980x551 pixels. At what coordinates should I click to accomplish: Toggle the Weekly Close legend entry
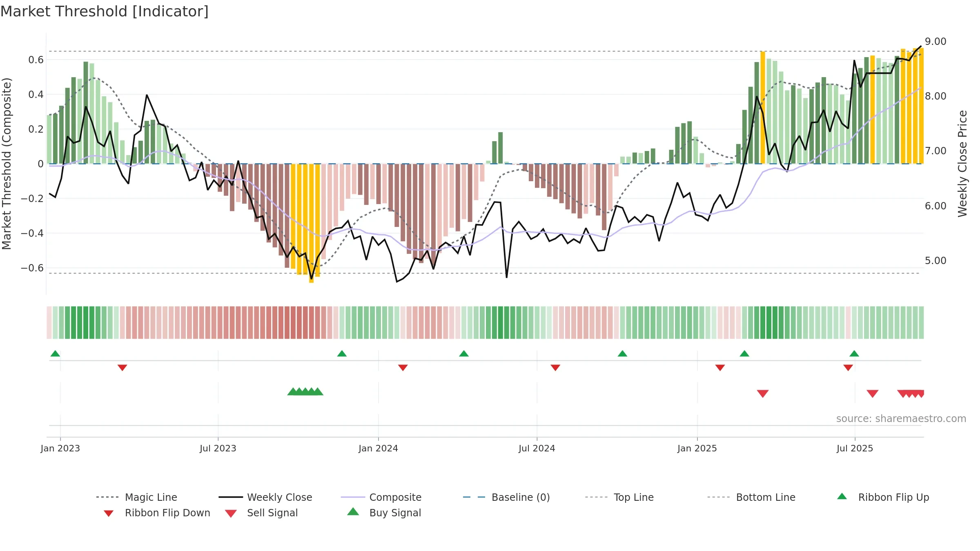[265, 497]
